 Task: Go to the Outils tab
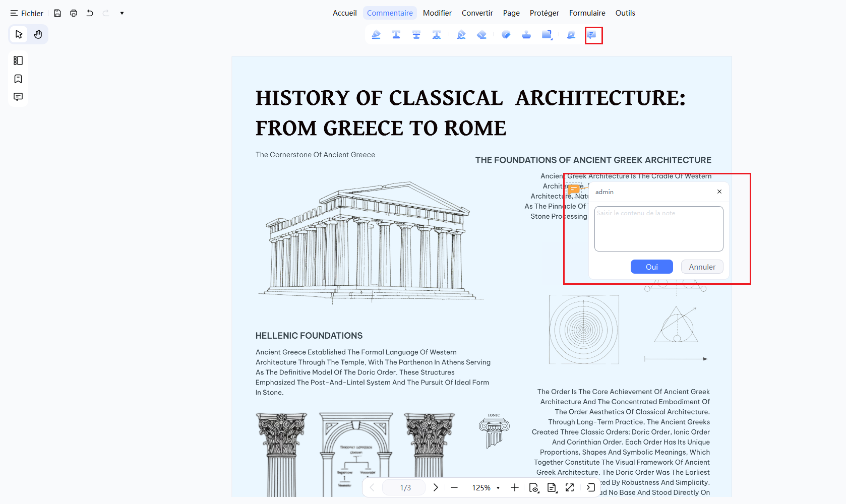(625, 13)
